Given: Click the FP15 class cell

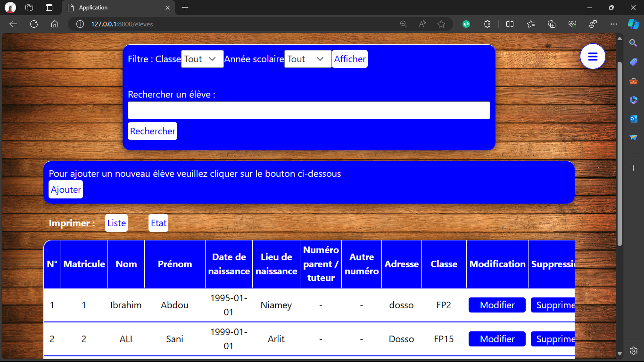Looking at the screenshot, I should (x=444, y=339).
